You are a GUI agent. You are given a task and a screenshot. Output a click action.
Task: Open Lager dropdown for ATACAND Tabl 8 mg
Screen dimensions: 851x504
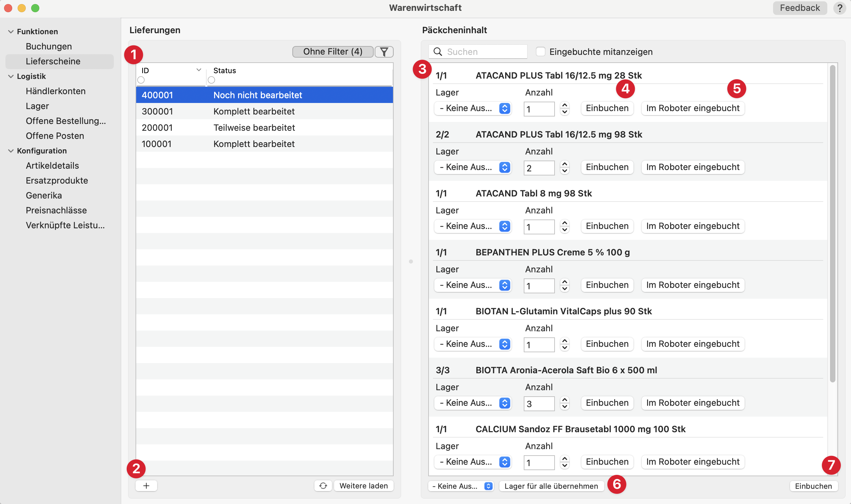473,226
